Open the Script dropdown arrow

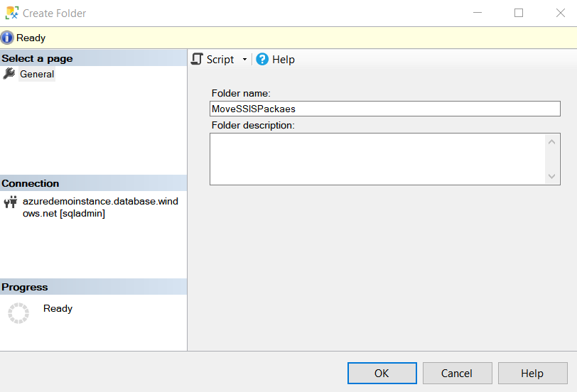244,60
